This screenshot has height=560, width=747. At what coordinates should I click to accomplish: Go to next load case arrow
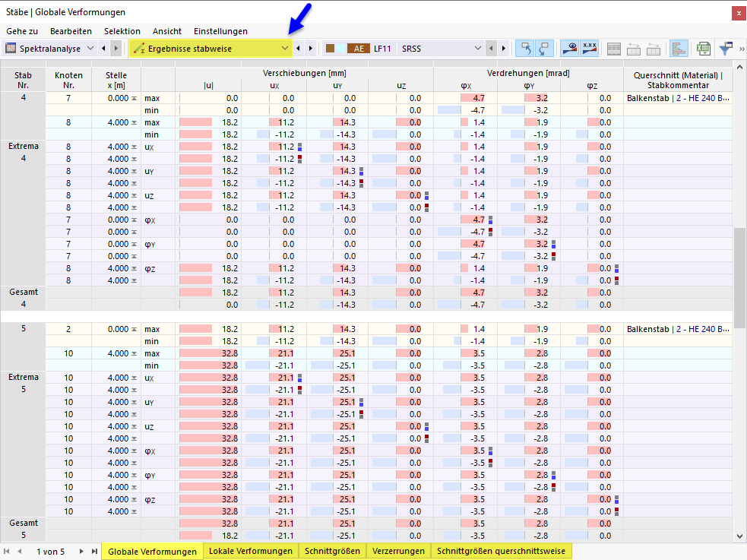[504, 49]
